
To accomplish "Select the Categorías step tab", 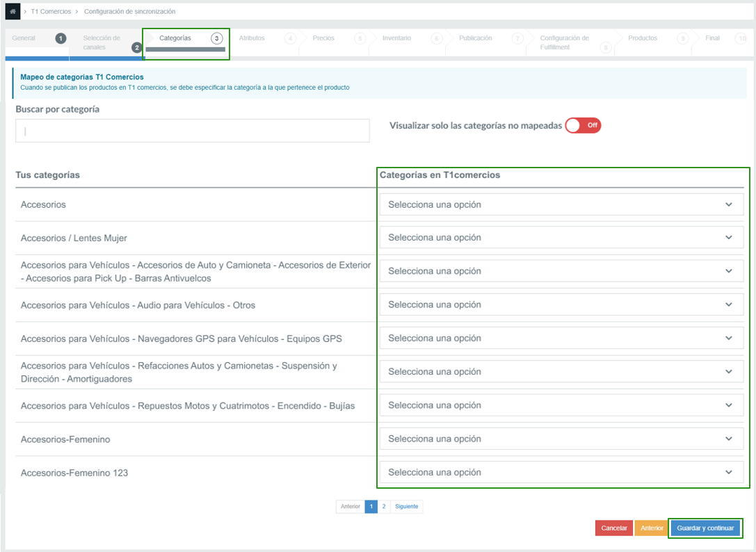I will [186, 43].
